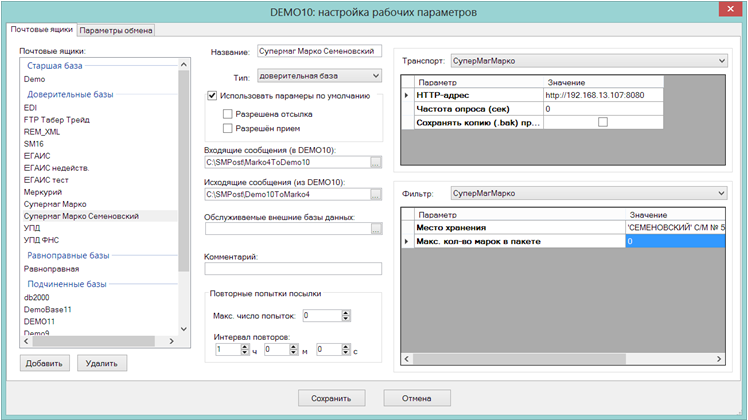Click the Отмена button

pyautogui.click(x=416, y=398)
